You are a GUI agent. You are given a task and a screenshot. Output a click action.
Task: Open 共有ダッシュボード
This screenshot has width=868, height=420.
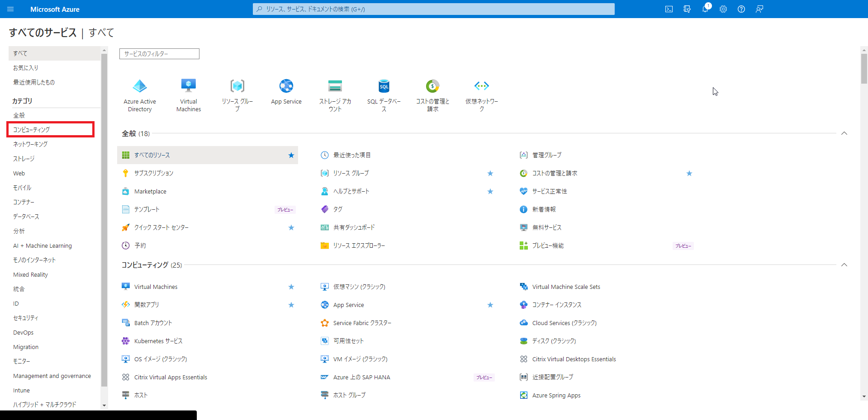[354, 227]
